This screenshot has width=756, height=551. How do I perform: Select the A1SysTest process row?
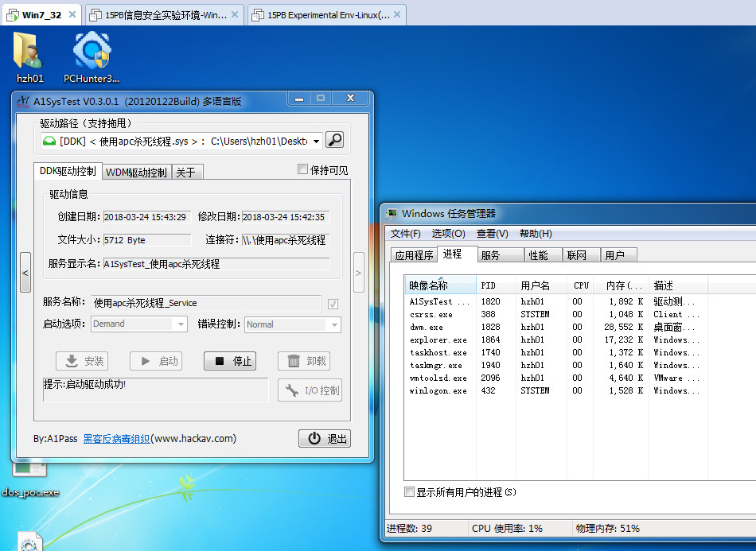click(x=556, y=301)
